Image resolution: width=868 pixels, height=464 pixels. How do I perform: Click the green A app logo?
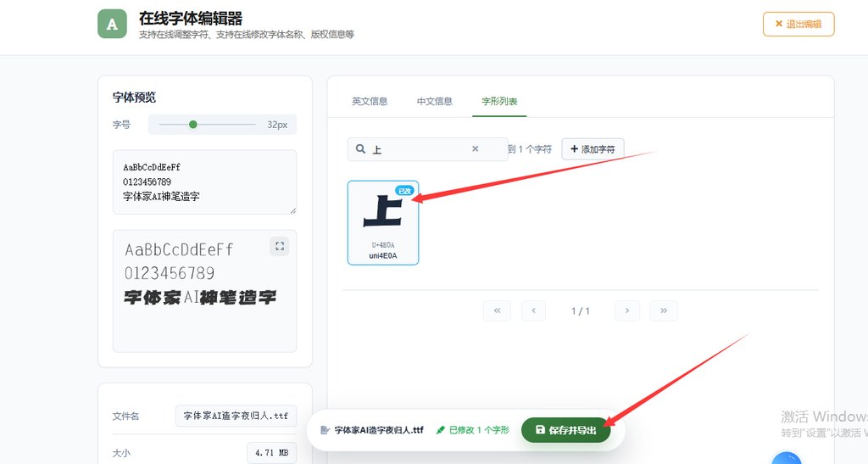pos(113,24)
